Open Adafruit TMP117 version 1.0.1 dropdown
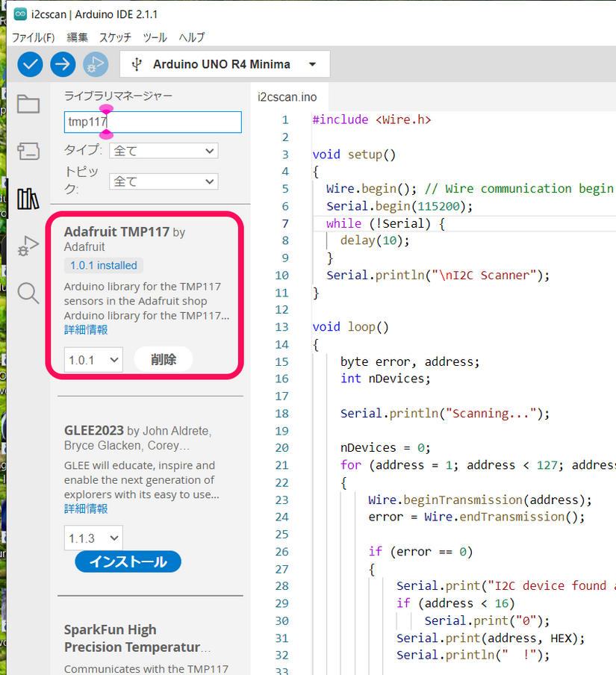Viewport: 616px width, 675px height. coord(93,360)
